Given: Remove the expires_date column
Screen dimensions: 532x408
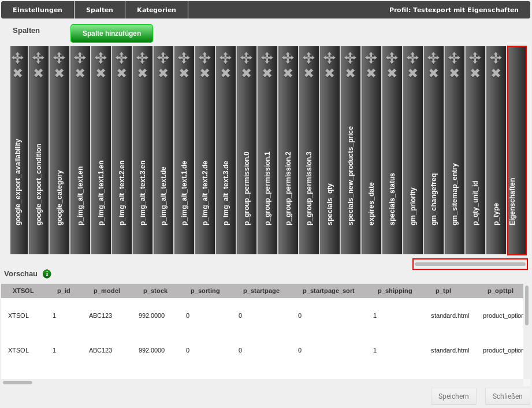Looking at the screenshot, I should (371, 73).
